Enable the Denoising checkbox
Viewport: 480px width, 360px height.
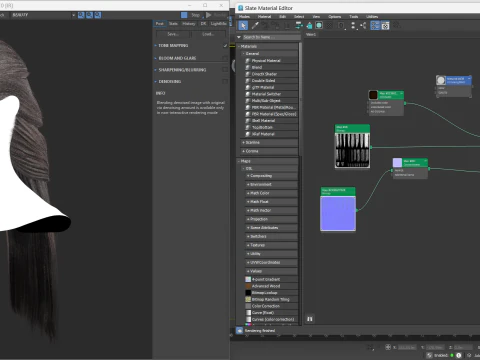click(x=225, y=81)
